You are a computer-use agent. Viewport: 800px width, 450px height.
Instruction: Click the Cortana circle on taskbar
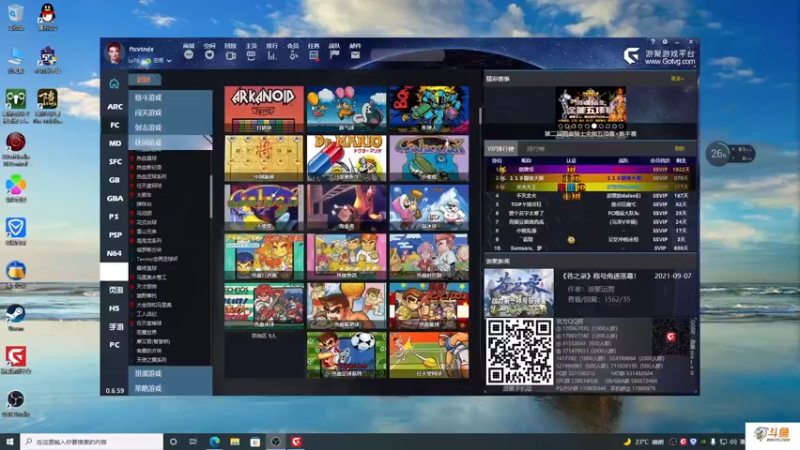pos(173,441)
